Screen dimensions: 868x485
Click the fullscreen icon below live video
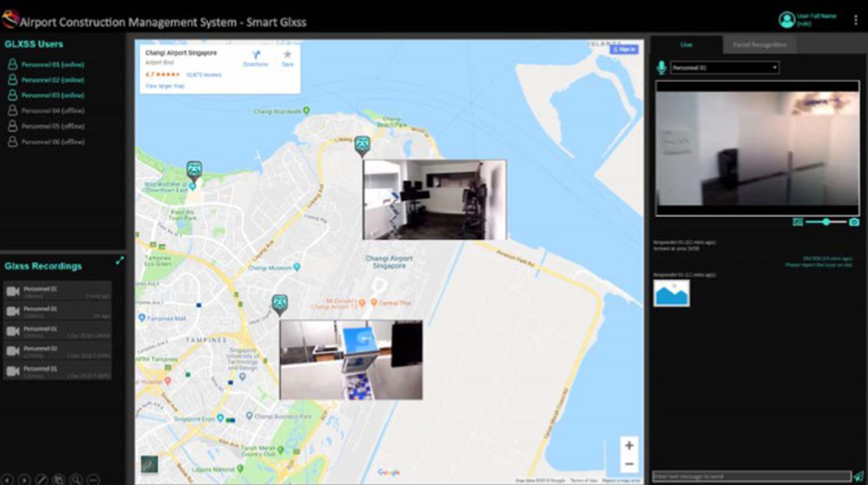click(x=797, y=222)
